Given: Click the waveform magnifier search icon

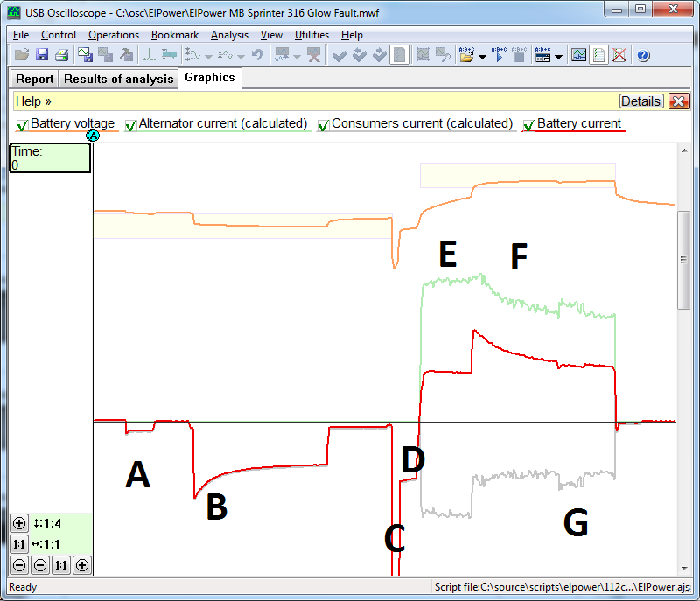Looking at the screenshot, I should coord(443,55).
